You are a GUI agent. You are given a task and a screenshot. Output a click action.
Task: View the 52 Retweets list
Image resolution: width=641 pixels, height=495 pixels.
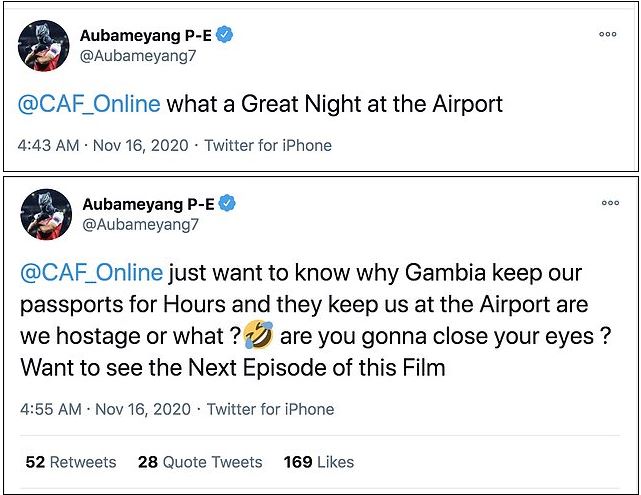(x=71, y=462)
